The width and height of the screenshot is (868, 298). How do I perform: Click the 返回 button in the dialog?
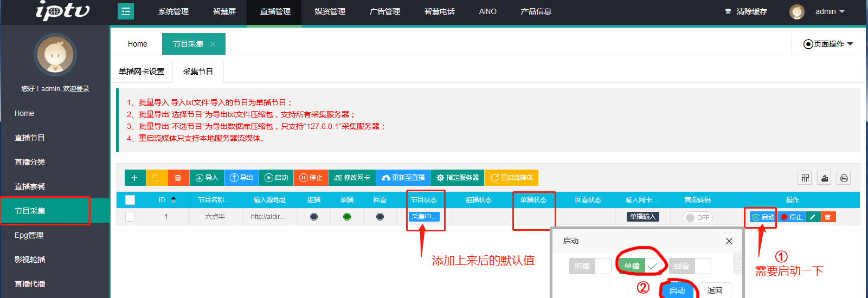click(x=715, y=290)
